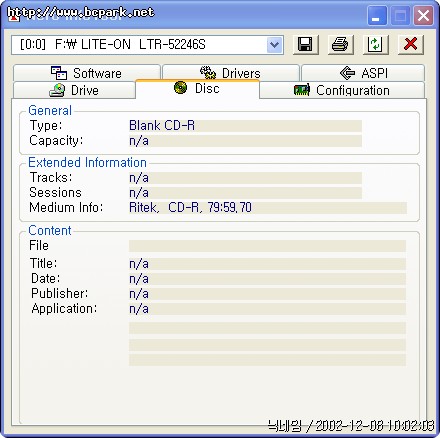
Task: Close the window via title bar X
Action: [423, 16]
